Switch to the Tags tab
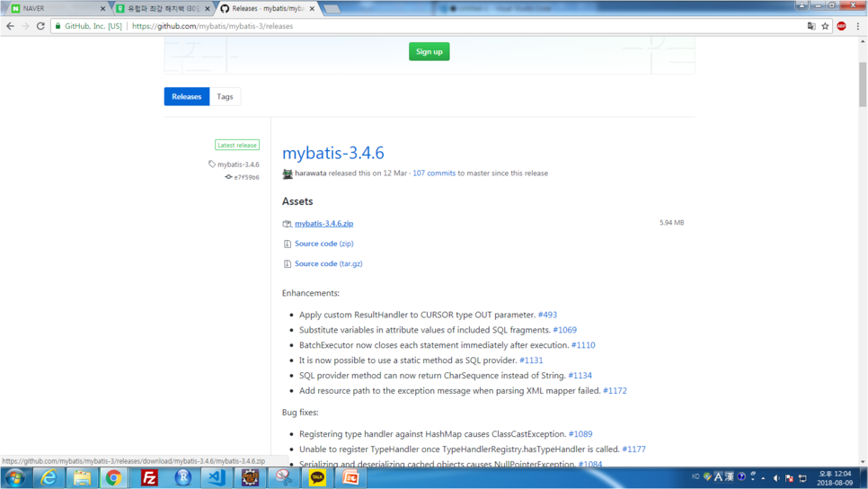This screenshot has height=489, width=868. point(225,96)
